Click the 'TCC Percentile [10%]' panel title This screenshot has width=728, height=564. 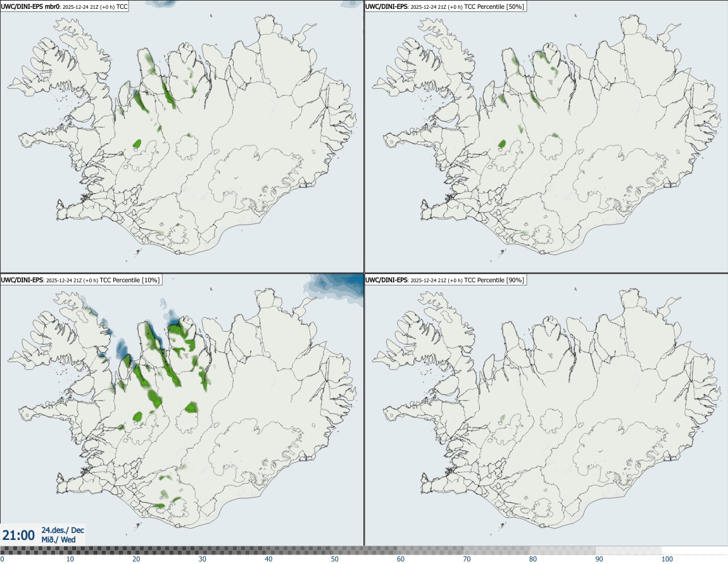click(x=81, y=280)
